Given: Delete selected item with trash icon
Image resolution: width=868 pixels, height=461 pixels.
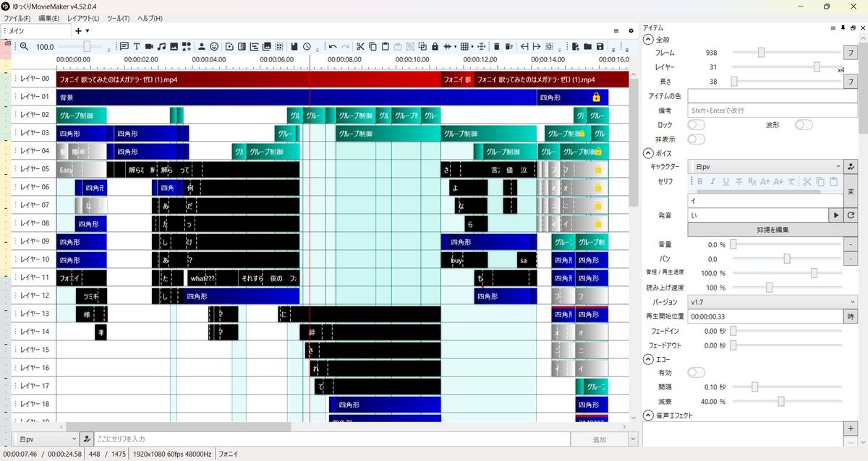Looking at the screenshot, I should click(x=496, y=46).
